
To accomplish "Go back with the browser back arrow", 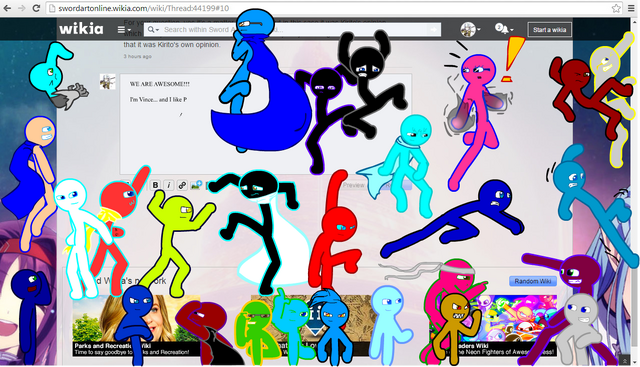I will [8, 8].
